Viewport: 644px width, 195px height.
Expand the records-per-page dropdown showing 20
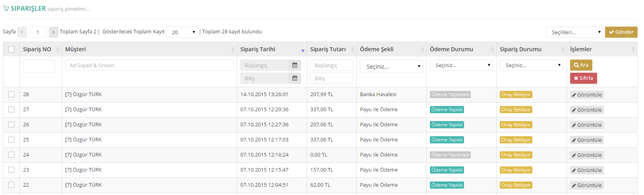click(x=182, y=32)
